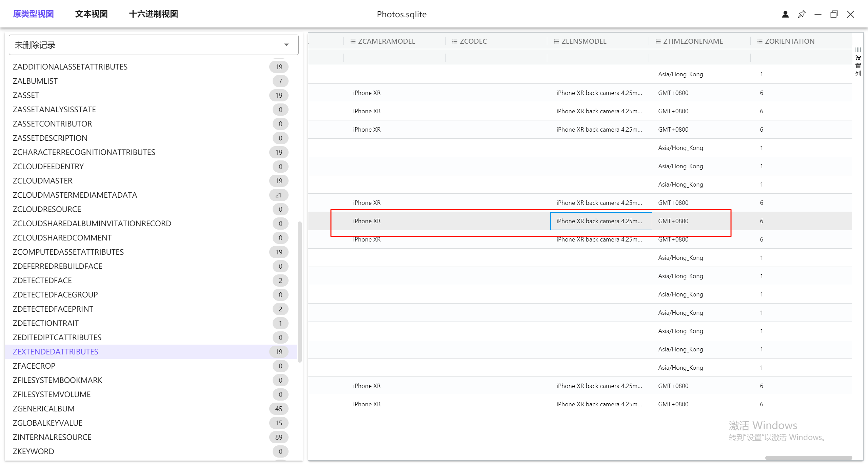Click the ZCAMERAMODEL filter input field
This screenshot has height=464, width=868.
click(x=394, y=57)
